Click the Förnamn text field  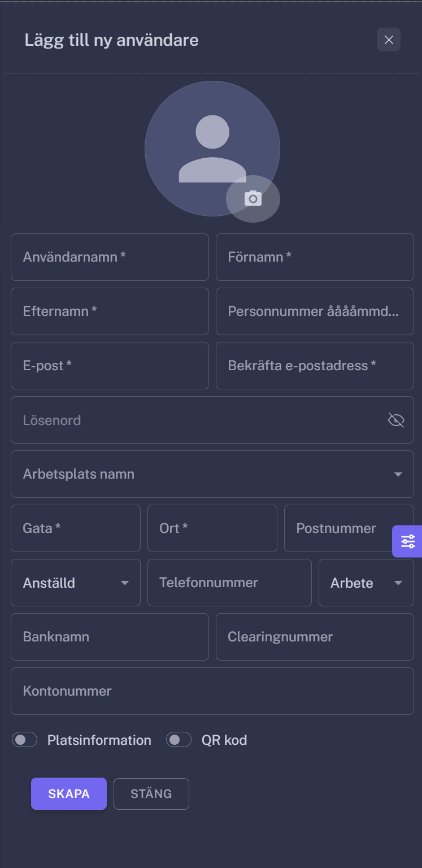[315, 257]
